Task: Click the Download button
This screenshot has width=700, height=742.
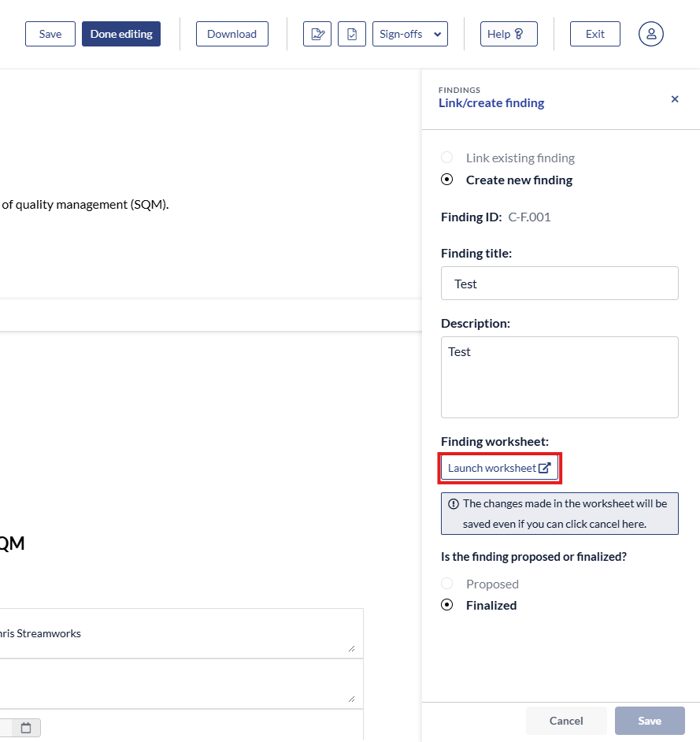Action: [231, 34]
